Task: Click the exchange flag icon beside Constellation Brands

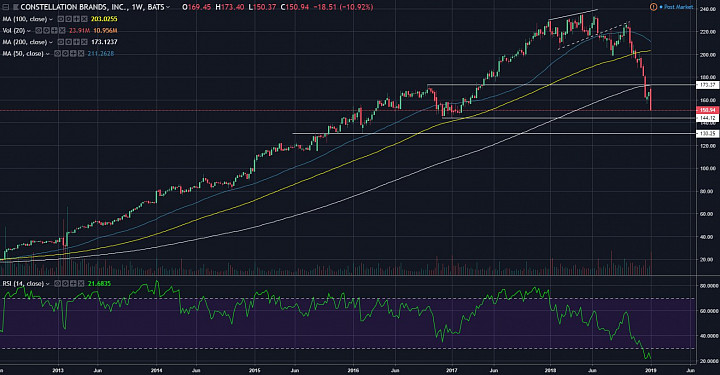Action: coord(16,7)
